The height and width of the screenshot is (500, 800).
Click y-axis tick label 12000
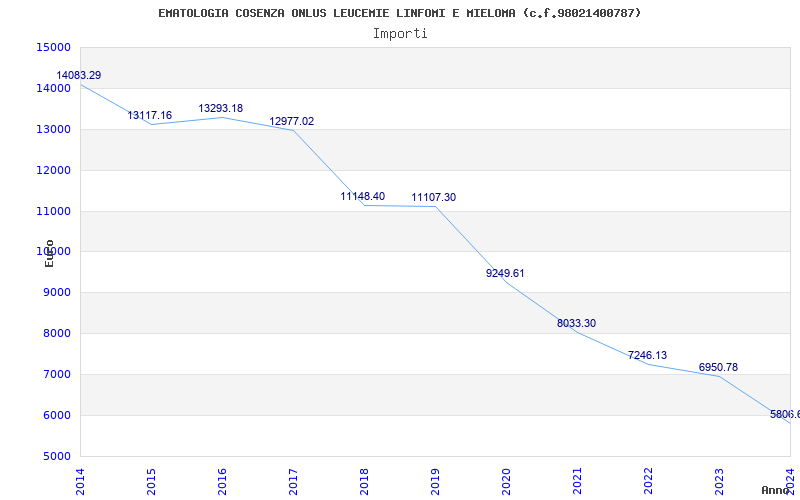(54, 170)
